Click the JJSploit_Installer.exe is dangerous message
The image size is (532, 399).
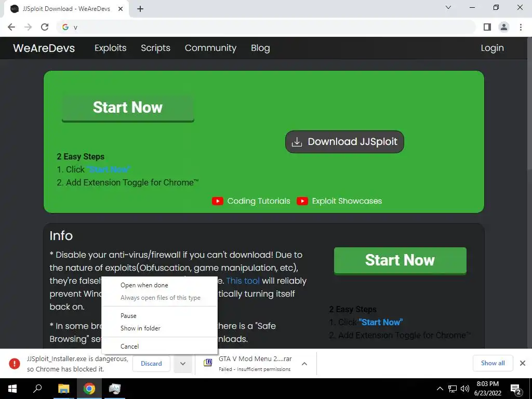[x=77, y=364]
